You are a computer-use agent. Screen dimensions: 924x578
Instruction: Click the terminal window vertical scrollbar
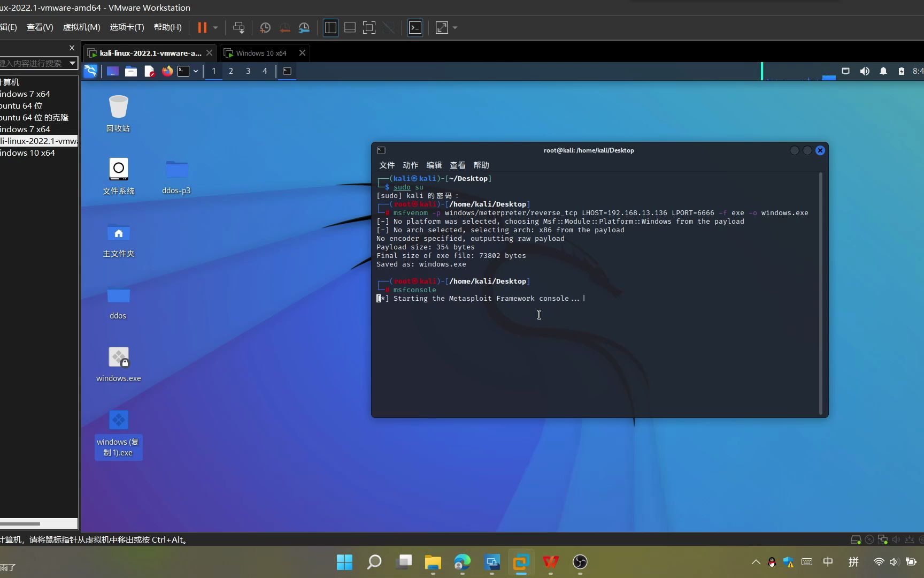(821, 293)
